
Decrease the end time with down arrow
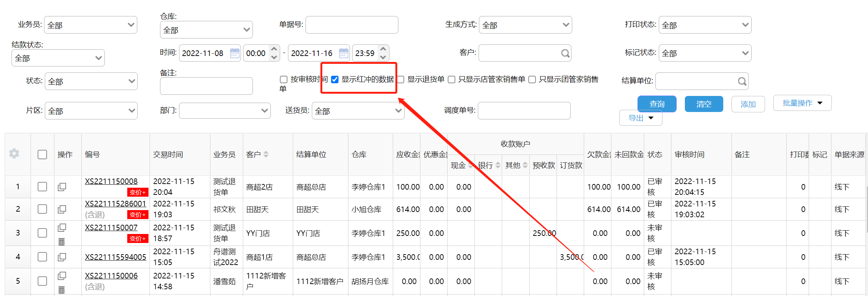click(x=383, y=57)
